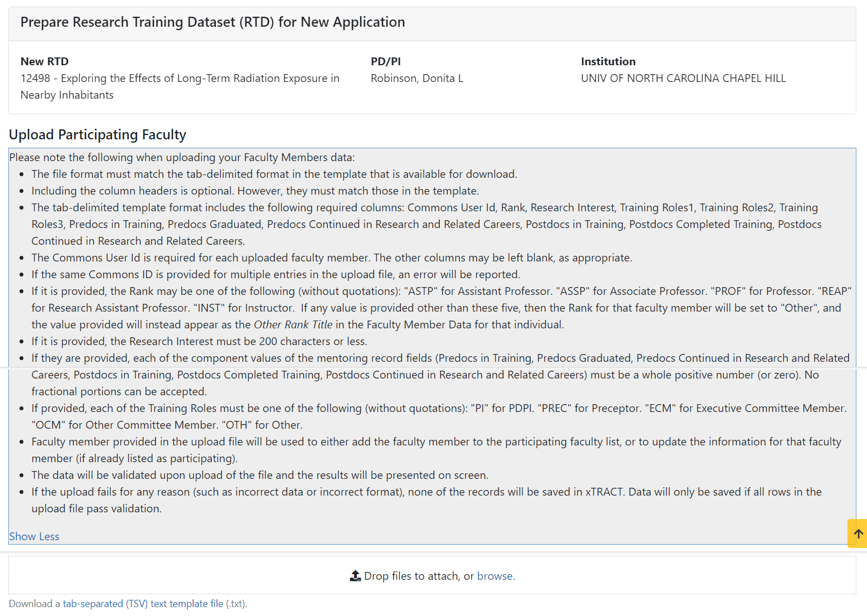Screen dimensions: 867x616
Task: Select RTD title 12498 - Exploring the Effects
Action: (180, 86)
